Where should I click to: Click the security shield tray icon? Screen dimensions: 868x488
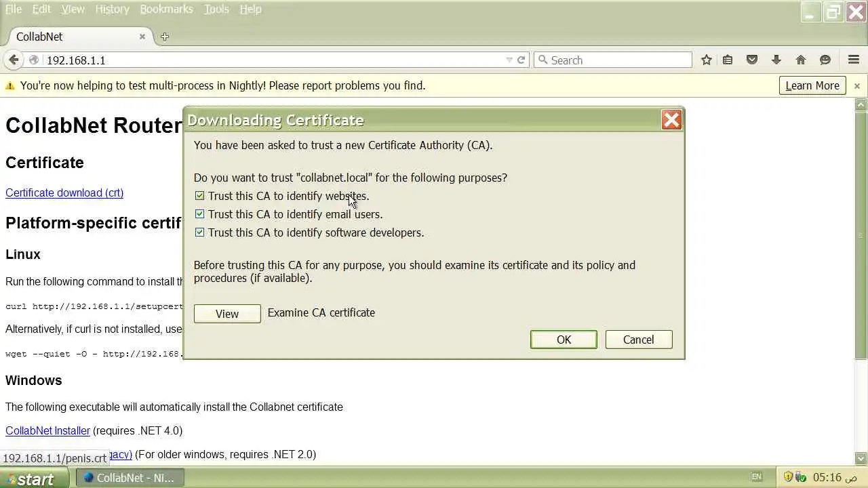pyautogui.click(x=789, y=478)
